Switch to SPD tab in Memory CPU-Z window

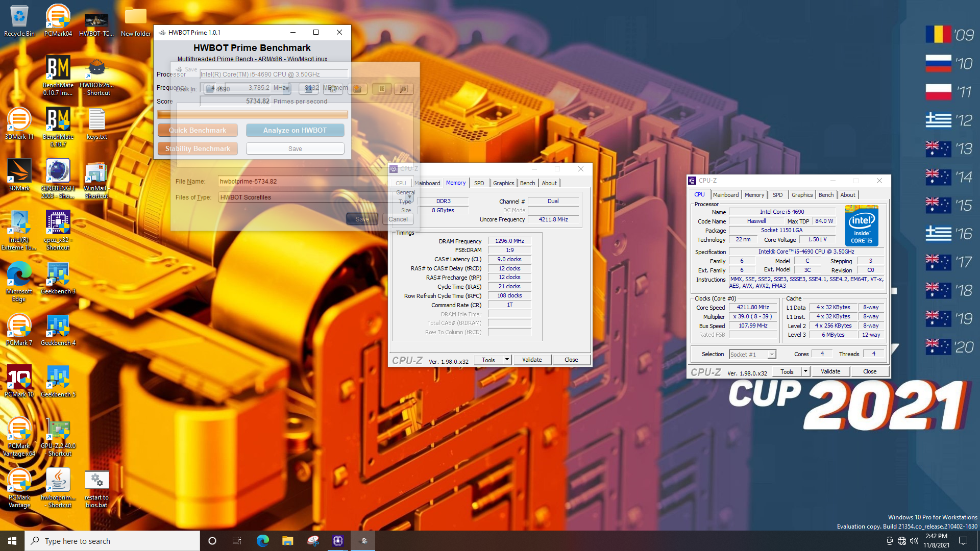(x=479, y=183)
